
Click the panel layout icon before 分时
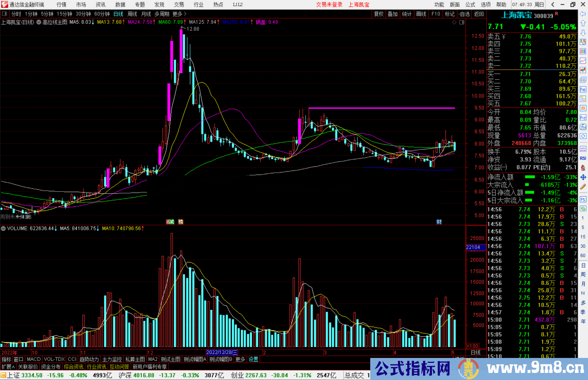[5, 14]
